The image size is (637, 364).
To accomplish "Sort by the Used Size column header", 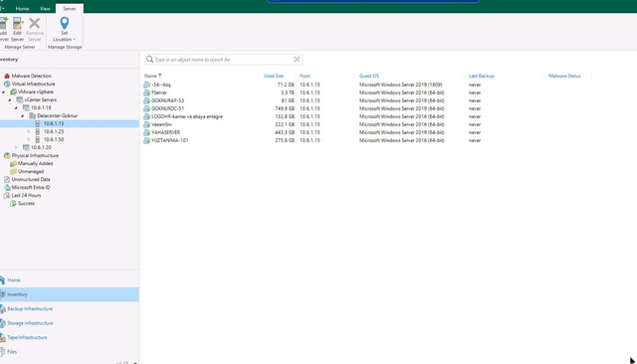I will [274, 76].
